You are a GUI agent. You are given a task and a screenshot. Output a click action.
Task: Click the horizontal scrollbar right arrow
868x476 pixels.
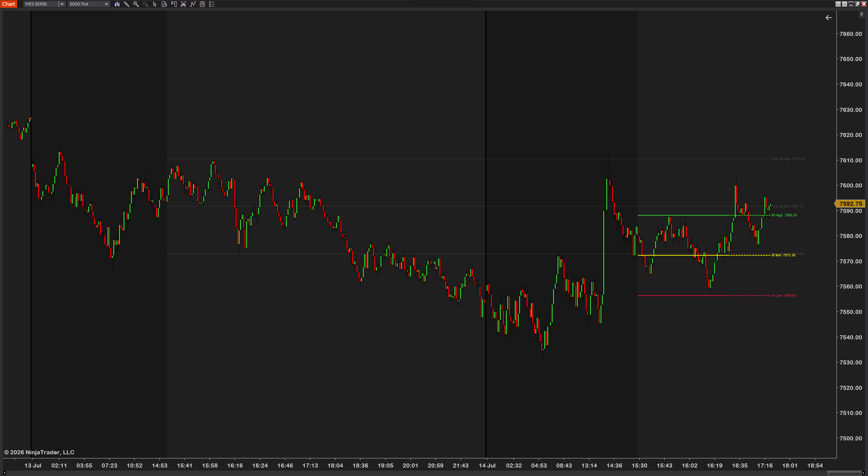[863, 473]
